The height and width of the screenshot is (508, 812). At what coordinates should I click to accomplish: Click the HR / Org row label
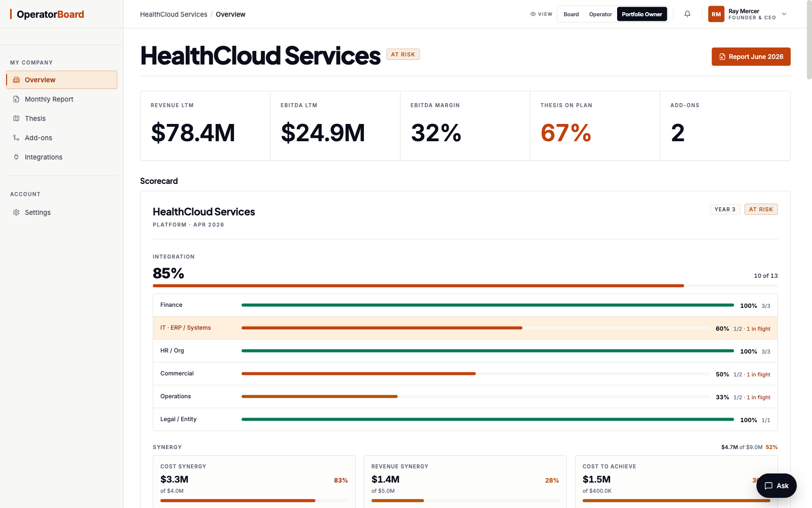[172, 351]
